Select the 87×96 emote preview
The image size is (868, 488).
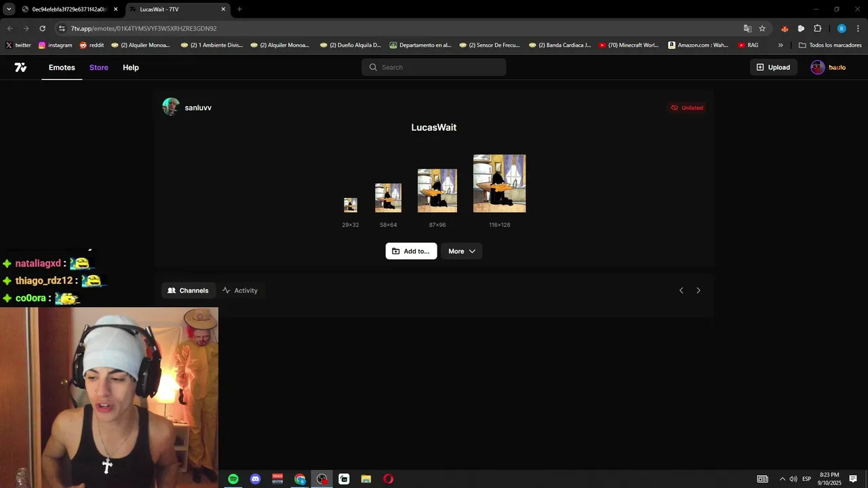pyautogui.click(x=437, y=190)
